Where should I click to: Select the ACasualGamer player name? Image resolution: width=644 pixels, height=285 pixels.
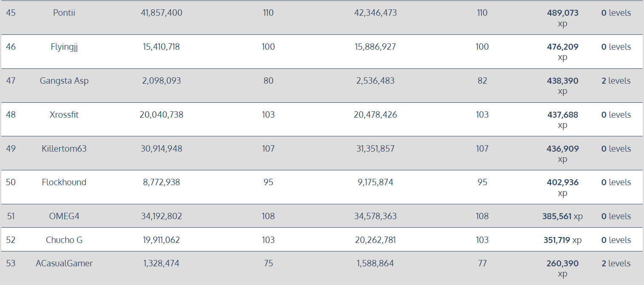coord(64,263)
